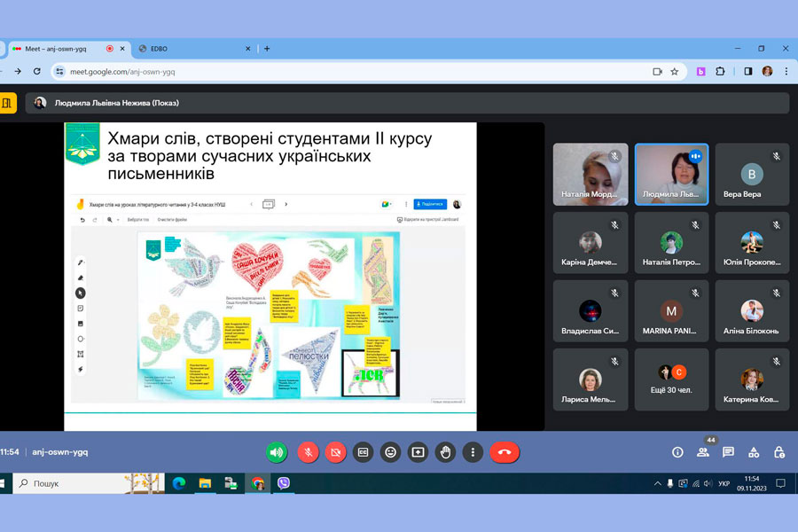Leave the call with red hang-up button
The width and height of the screenshot is (798, 532).
tap(505, 452)
